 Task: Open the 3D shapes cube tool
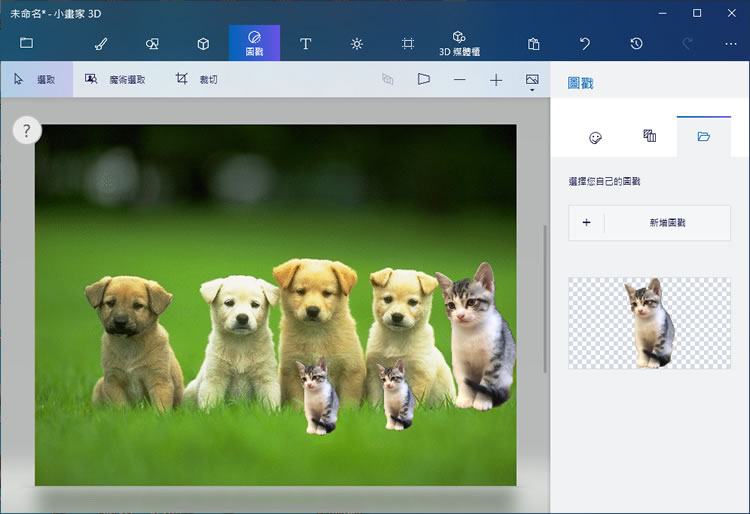click(x=203, y=44)
